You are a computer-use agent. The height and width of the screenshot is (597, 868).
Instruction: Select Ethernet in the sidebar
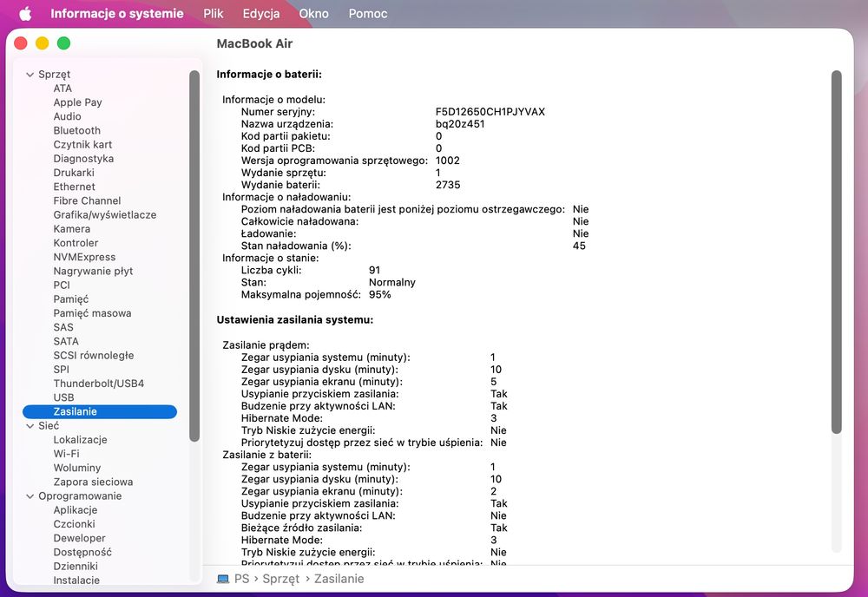click(x=74, y=187)
